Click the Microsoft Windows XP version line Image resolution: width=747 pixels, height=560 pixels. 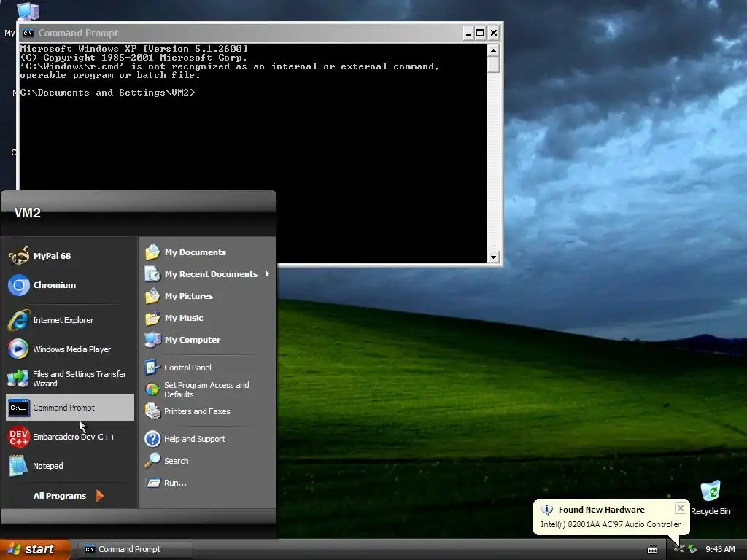(134, 49)
